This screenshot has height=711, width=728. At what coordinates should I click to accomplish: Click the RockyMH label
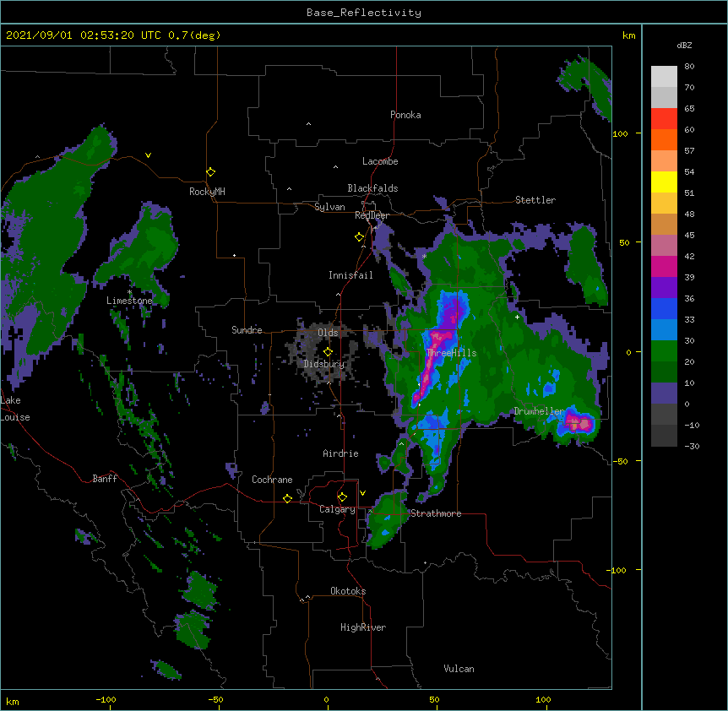point(207,192)
